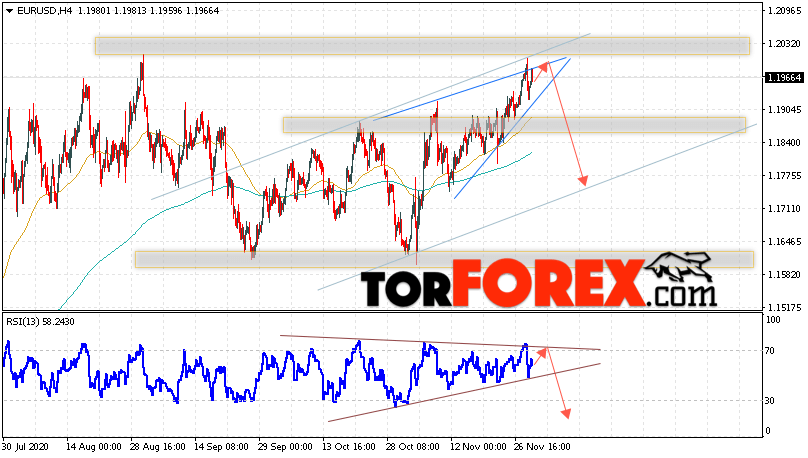Click the 1.15820 price axis label

point(784,275)
